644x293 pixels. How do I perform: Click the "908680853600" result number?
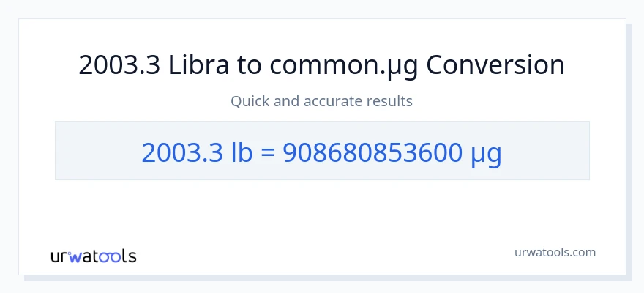(x=371, y=152)
